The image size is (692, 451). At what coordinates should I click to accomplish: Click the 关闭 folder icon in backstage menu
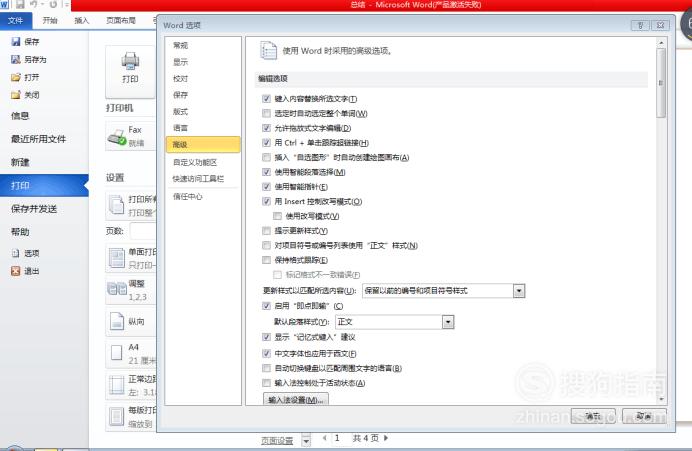(16, 95)
